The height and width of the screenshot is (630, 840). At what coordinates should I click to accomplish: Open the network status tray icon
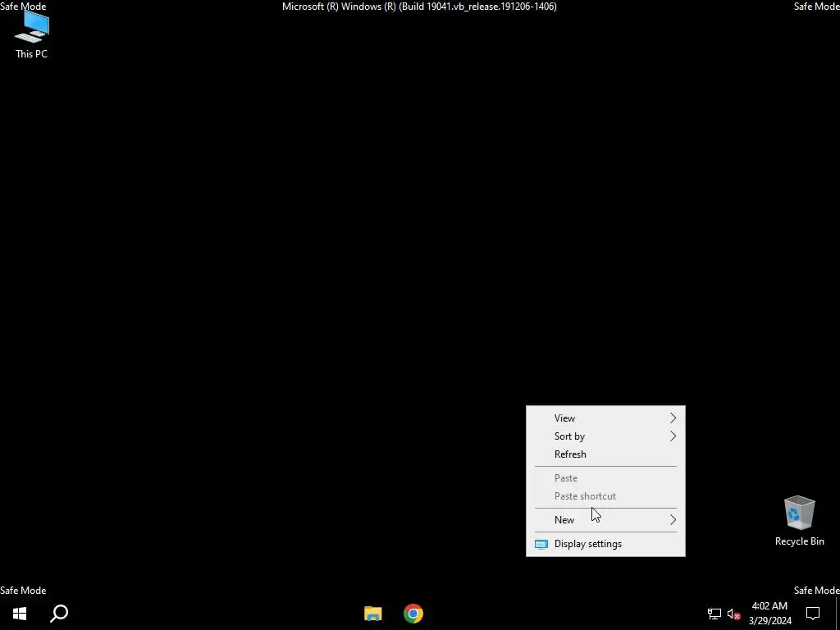(x=714, y=614)
